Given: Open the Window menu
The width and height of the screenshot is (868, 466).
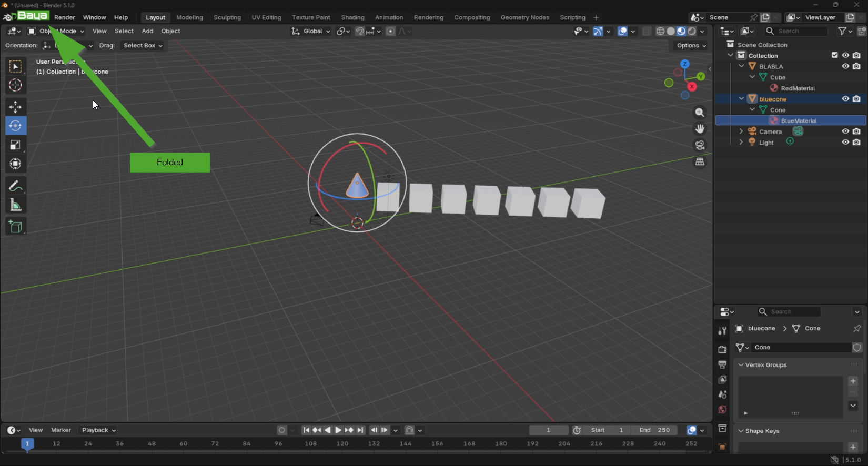Looking at the screenshot, I should [x=95, y=17].
